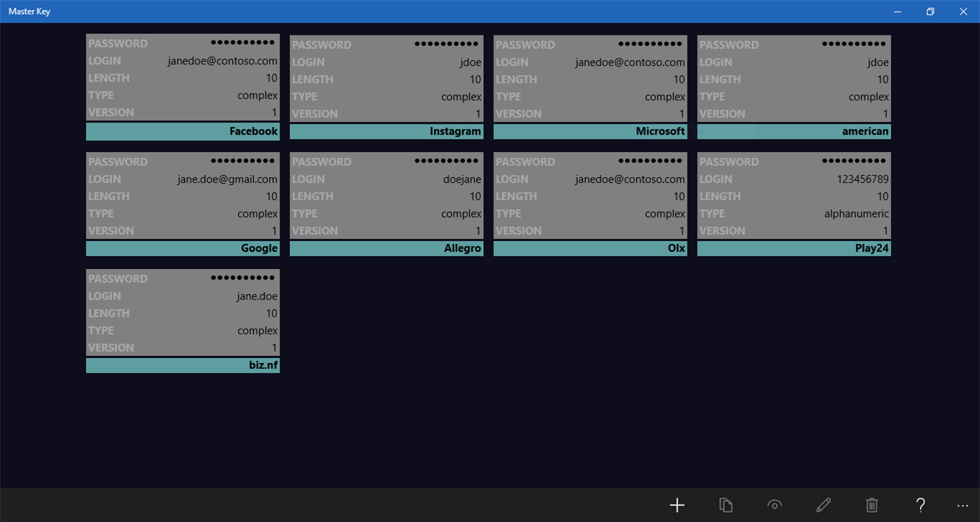
Task: Select the Olx card title bar
Action: [590, 248]
